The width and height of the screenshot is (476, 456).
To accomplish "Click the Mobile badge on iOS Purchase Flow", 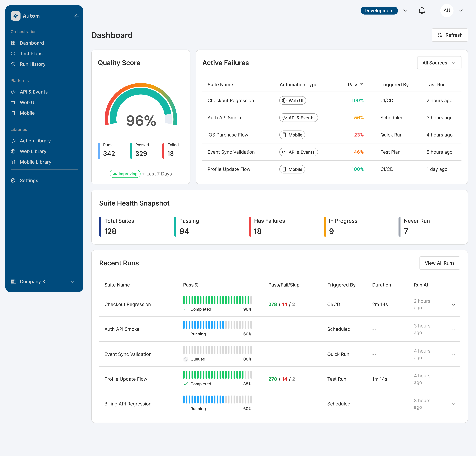I will pos(292,135).
